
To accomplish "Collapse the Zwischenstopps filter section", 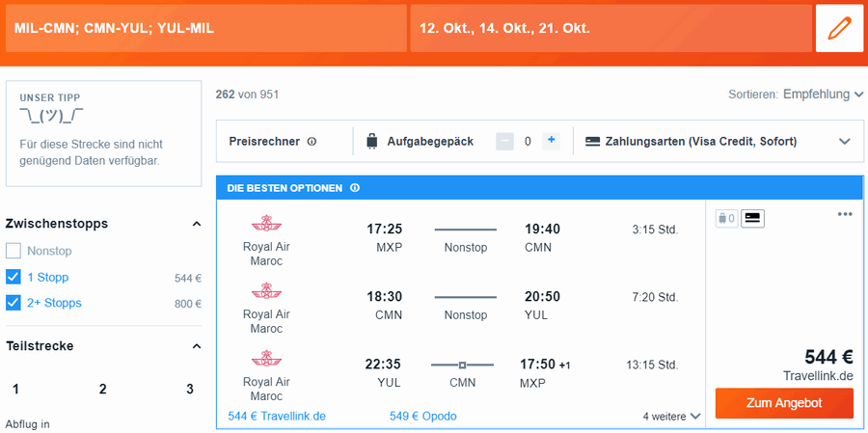I will pyautogui.click(x=196, y=224).
